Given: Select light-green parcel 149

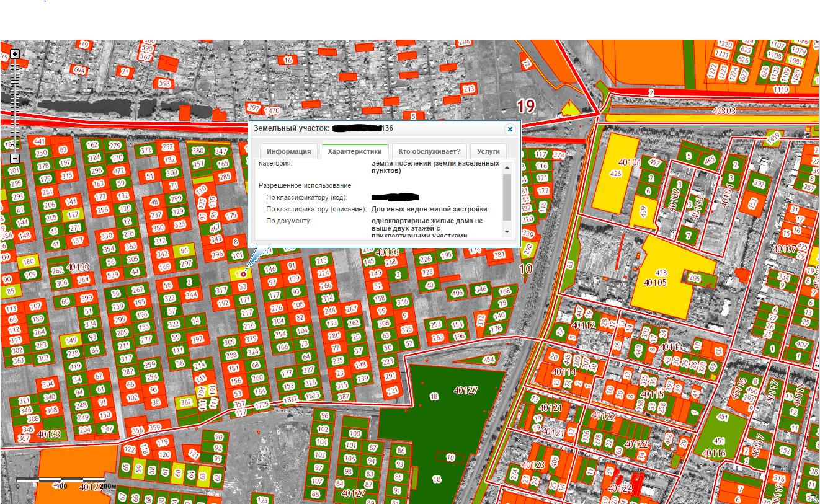Looking at the screenshot, I should tap(71, 340).
